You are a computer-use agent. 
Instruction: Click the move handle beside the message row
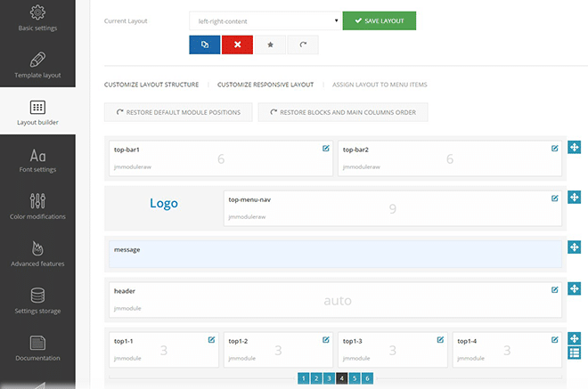coord(575,246)
